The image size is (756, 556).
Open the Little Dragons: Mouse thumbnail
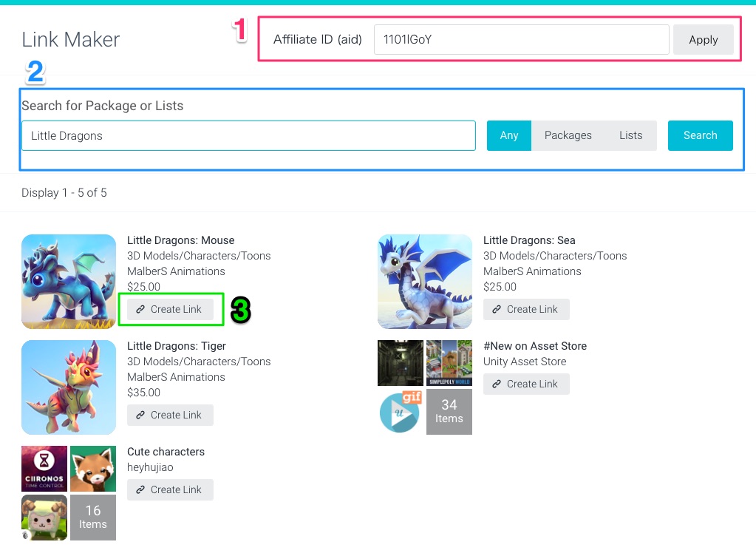(x=69, y=282)
